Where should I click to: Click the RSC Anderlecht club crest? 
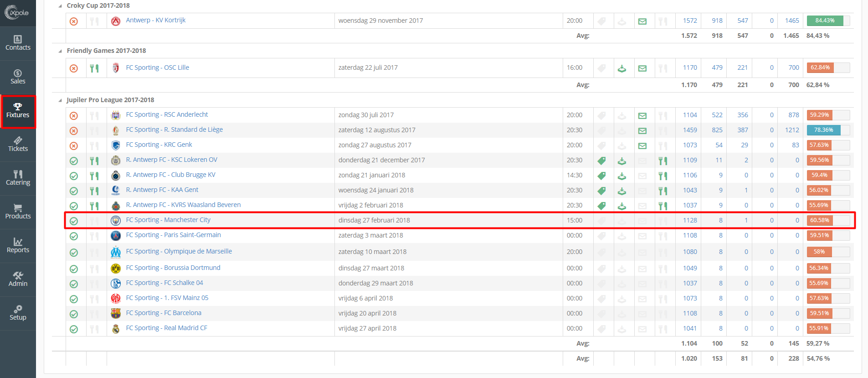[116, 115]
